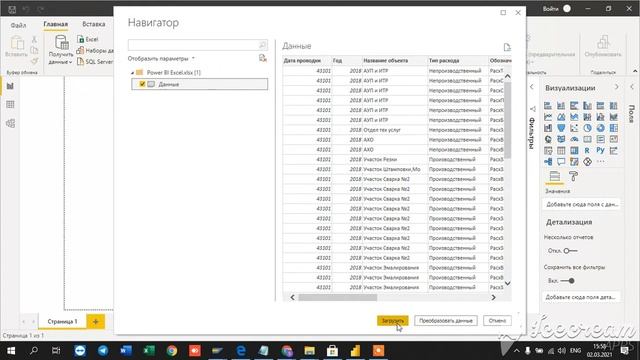Select the waterfall chart visual
The width and height of the screenshot is (640, 360).
click(548, 128)
